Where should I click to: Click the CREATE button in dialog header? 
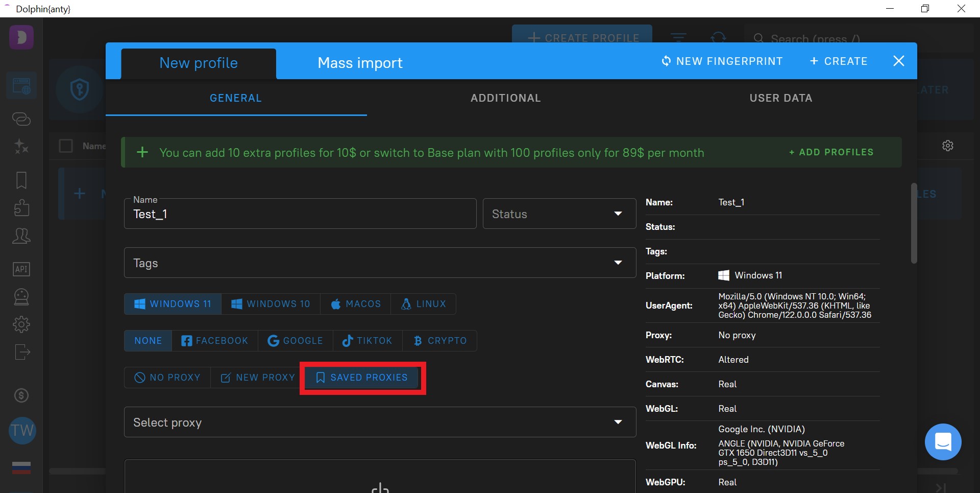839,61
